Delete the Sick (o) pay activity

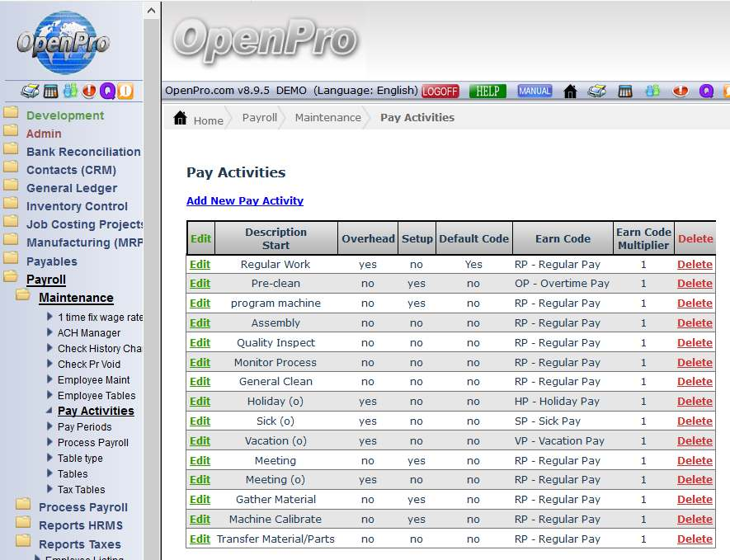tap(695, 421)
